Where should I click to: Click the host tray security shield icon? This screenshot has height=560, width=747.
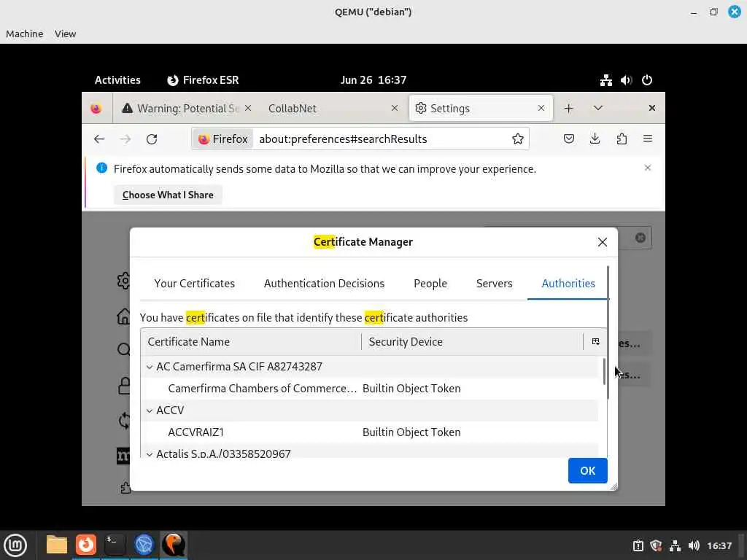click(656, 545)
